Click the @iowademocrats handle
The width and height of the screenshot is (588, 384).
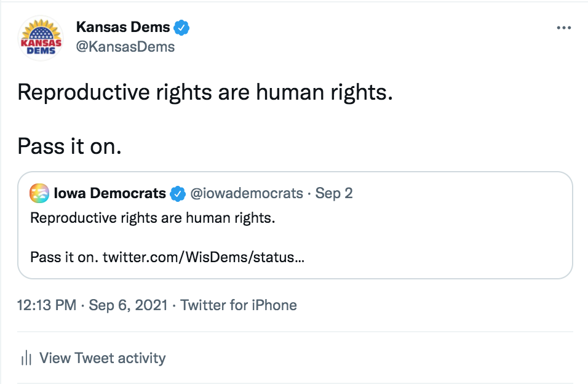247,193
